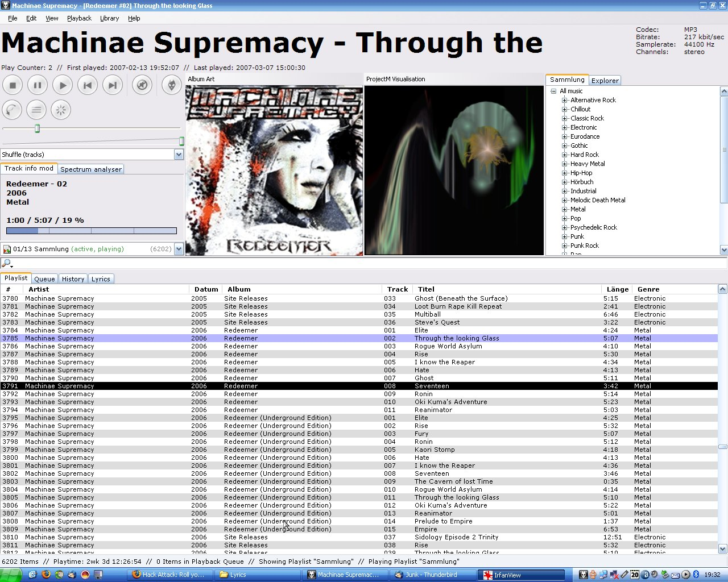
Task: Open the Shuffle (tracks) playback order dropdown
Action: [179, 155]
